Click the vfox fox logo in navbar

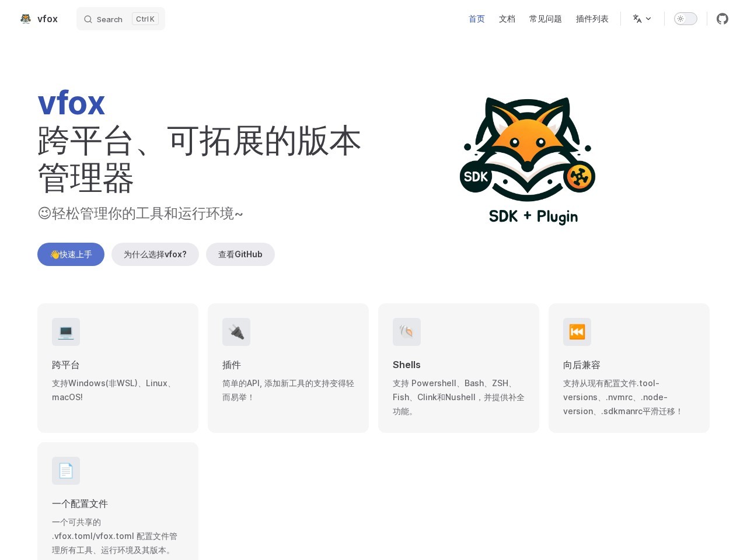[26, 19]
